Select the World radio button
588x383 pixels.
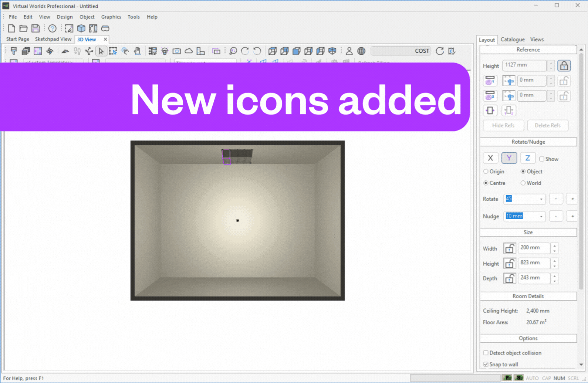pyautogui.click(x=523, y=183)
